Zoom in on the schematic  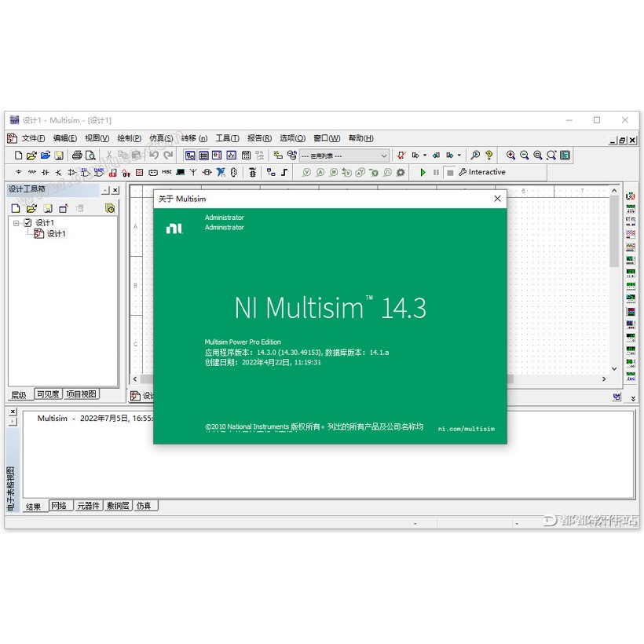pyautogui.click(x=510, y=156)
